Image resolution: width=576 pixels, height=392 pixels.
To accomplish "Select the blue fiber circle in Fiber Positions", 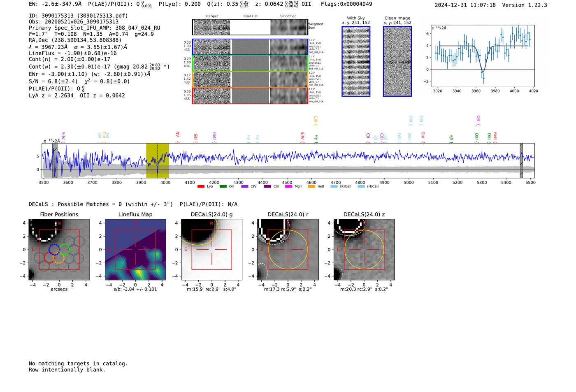I will tap(54, 249).
